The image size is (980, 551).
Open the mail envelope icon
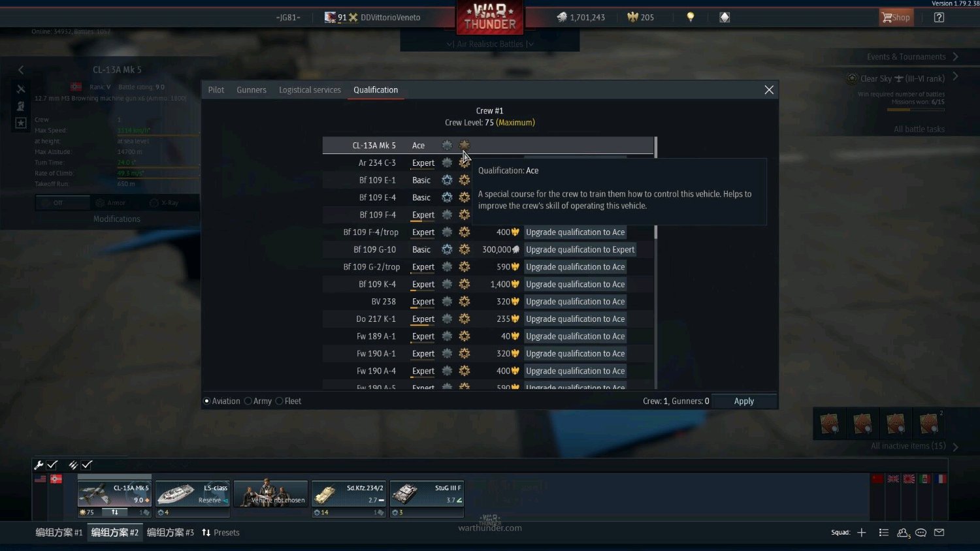pos(939,533)
